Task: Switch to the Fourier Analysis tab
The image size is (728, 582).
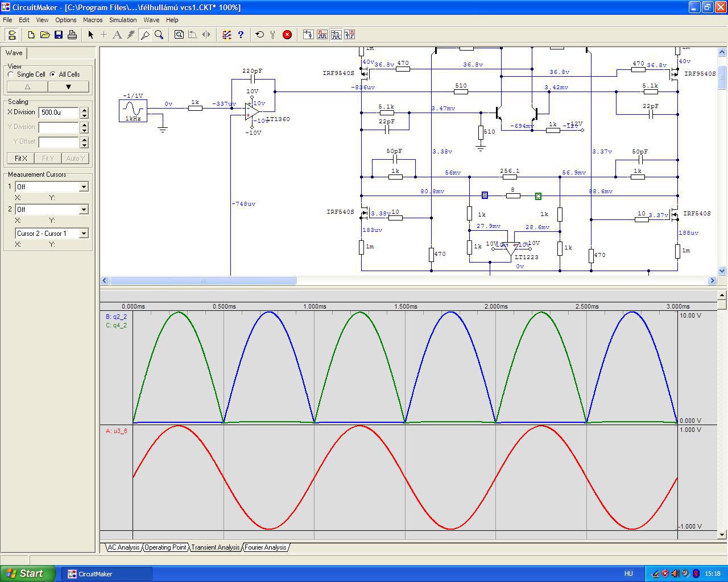Action: 265,547
